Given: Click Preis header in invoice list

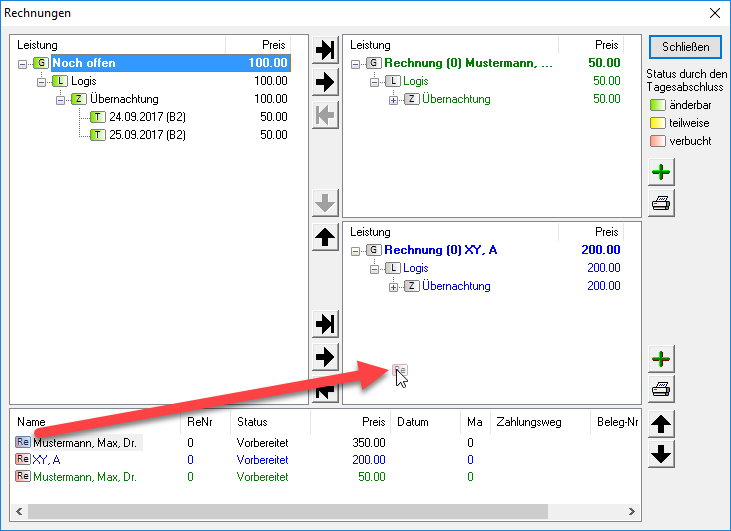Looking at the screenshot, I should [373, 422].
